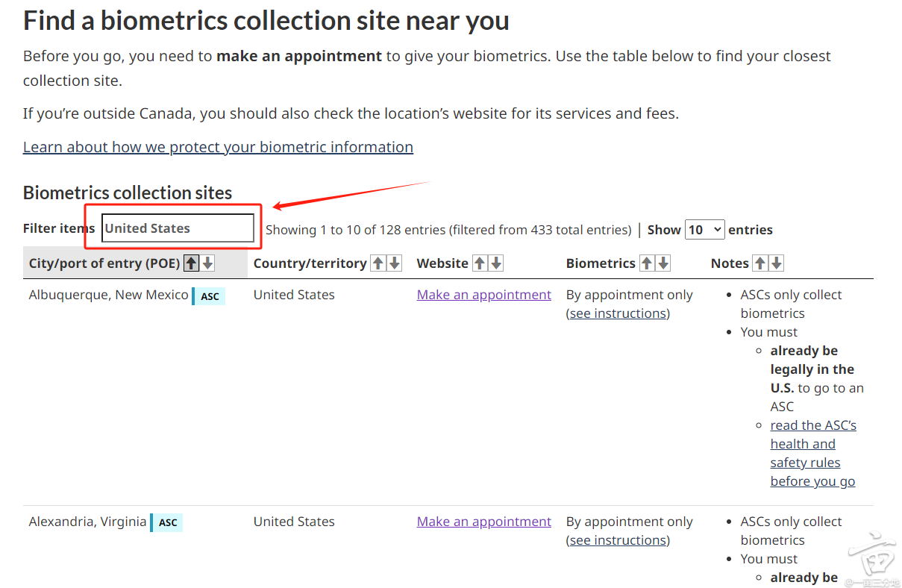The image size is (902, 588).
Task: Make an appointment for Alexandria site
Action: pos(483,522)
